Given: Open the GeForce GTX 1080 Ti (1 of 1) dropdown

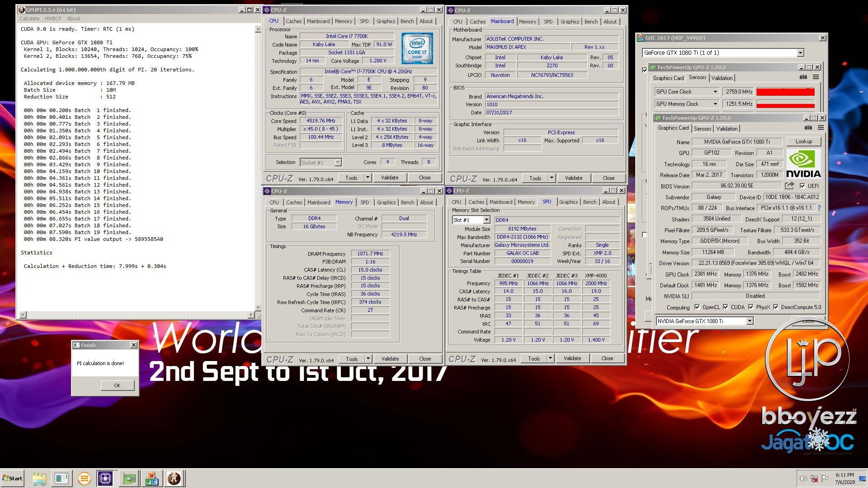Looking at the screenshot, I should click(x=800, y=53).
